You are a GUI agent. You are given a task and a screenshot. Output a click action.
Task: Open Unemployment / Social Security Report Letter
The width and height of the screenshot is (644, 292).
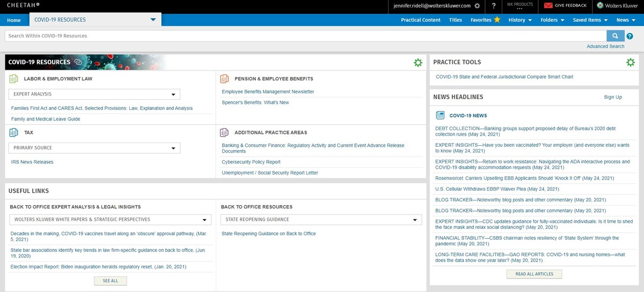pos(270,173)
